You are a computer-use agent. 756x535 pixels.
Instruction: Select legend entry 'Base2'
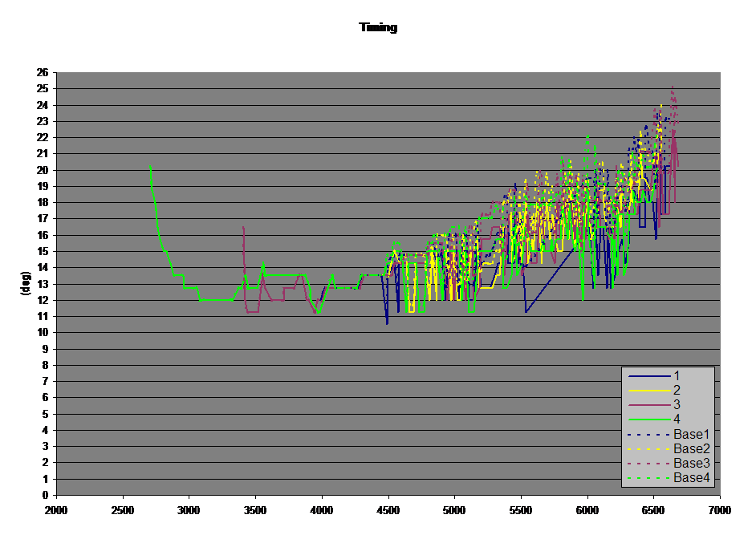click(x=692, y=448)
